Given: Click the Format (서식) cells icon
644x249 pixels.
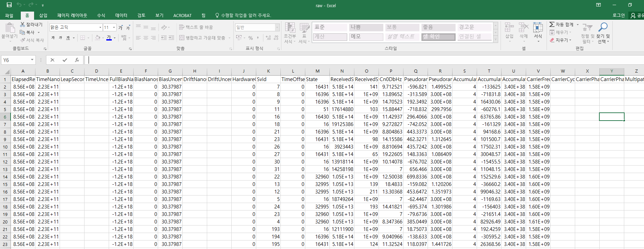Looking at the screenshot, I should (x=538, y=28).
